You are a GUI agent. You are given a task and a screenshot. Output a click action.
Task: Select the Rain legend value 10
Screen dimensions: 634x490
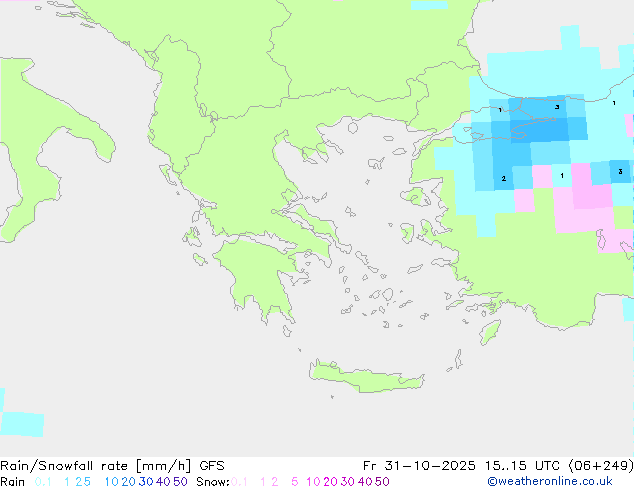pyautogui.click(x=111, y=482)
